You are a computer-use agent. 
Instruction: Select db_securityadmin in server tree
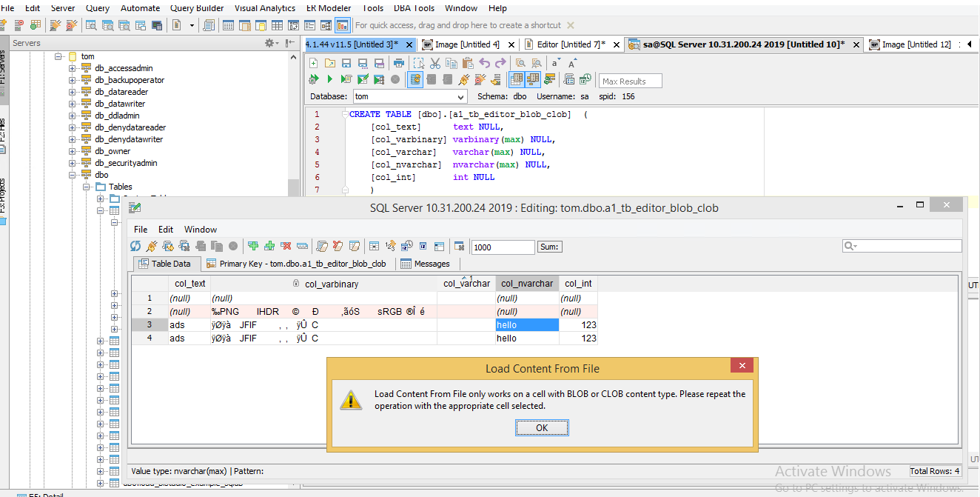pos(126,163)
